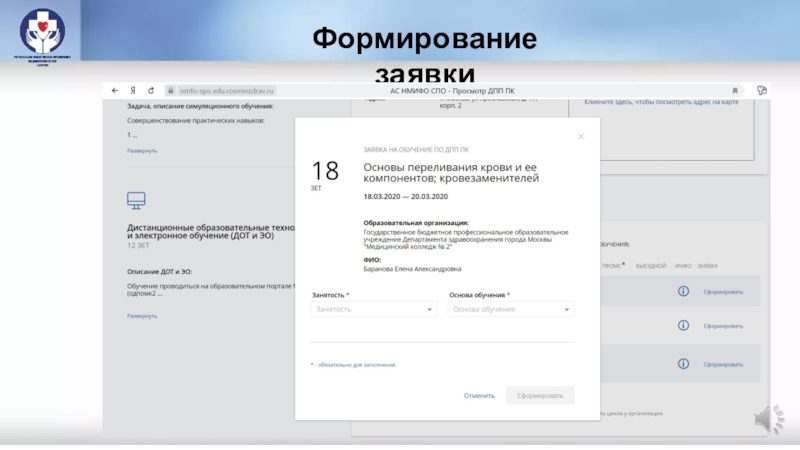Viewport: 800px width, 450px height.
Task: Open the Основа обучения dropdown
Action: click(x=511, y=310)
